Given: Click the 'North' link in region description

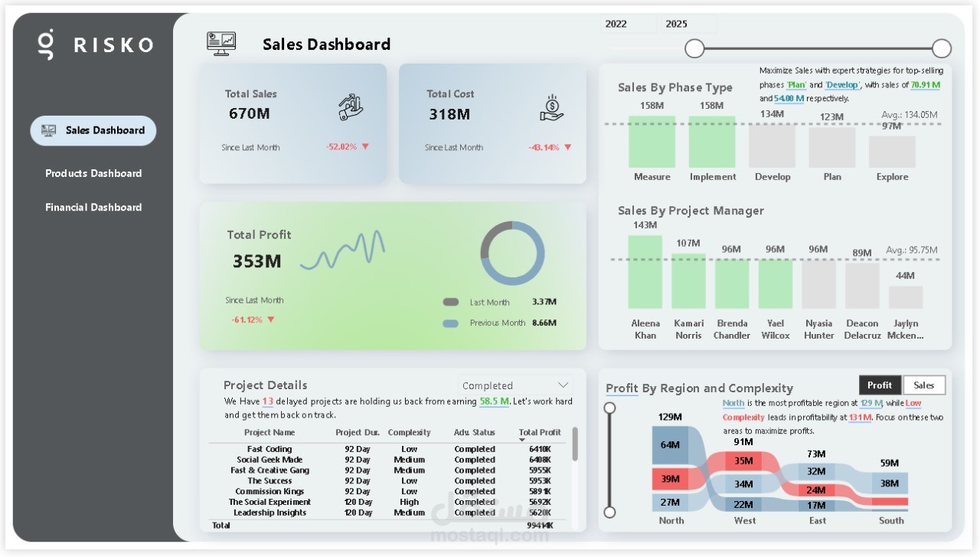Looking at the screenshot, I should coord(733,403).
